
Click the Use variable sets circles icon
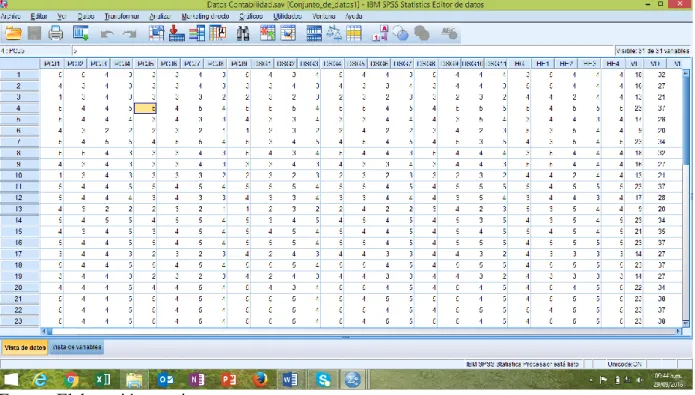pyautogui.click(x=401, y=33)
